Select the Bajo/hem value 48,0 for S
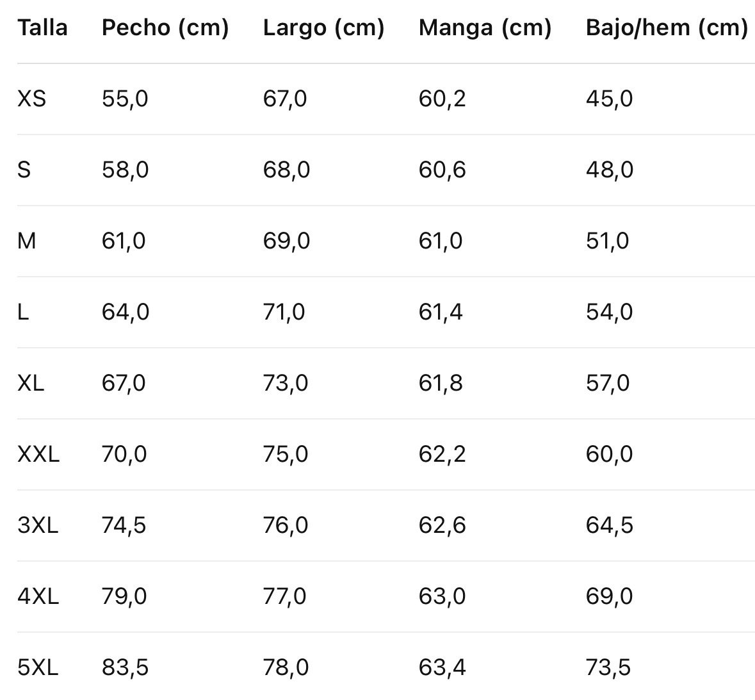Image resolution: width=755 pixels, height=700 pixels. click(609, 170)
